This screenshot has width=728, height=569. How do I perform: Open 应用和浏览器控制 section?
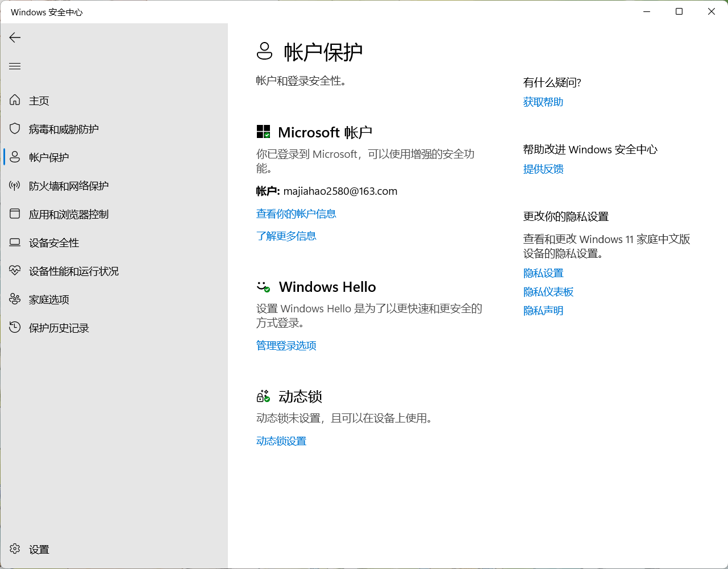tap(114, 214)
